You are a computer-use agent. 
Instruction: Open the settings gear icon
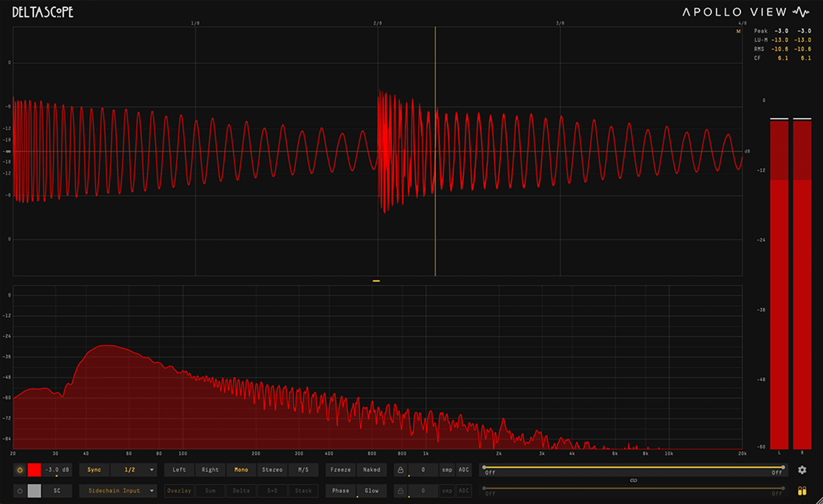pyautogui.click(x=802, y=470)
